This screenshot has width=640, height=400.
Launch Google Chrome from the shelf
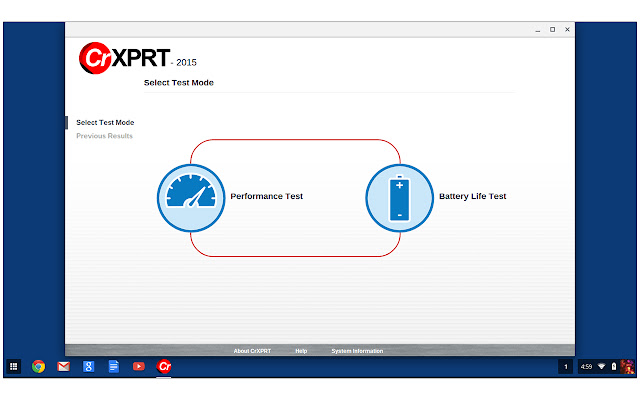[x=38, y=367]
